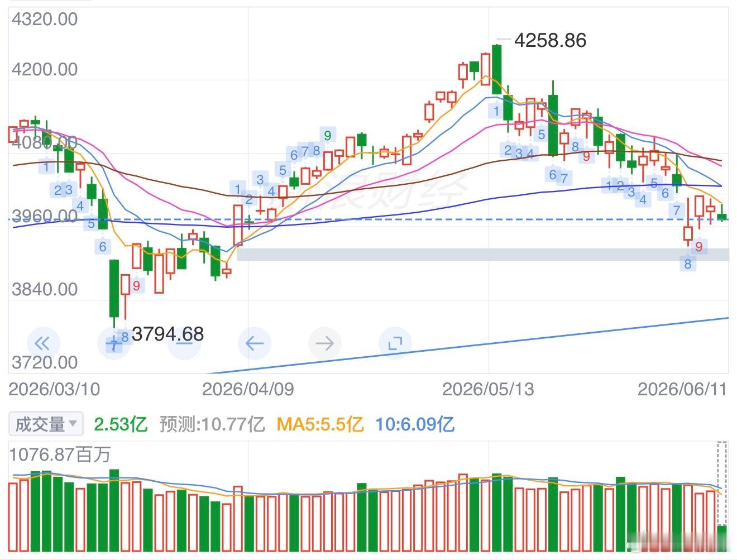Click the 4200.00 price axis label
The height and width of the screenshot is (560, 737).
click(x=45, y=69)
